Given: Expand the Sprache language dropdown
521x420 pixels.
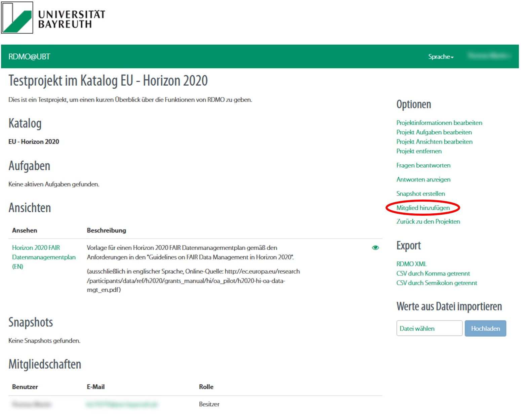Looking at the screenshot, I should point(441,56).
